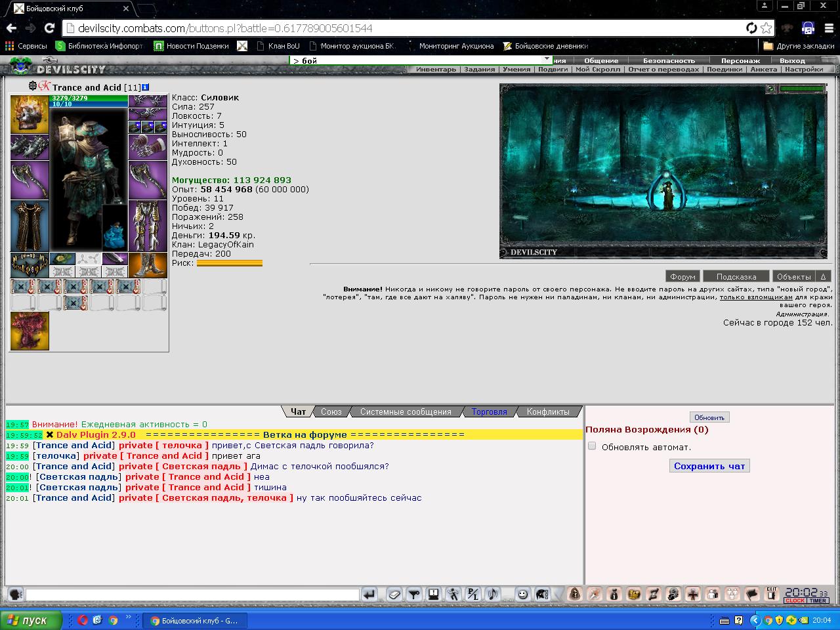This screenshot has width=840, height=630.
Task: Open info icon beside Trance and Acid
Action: click(x=145, y=87)
